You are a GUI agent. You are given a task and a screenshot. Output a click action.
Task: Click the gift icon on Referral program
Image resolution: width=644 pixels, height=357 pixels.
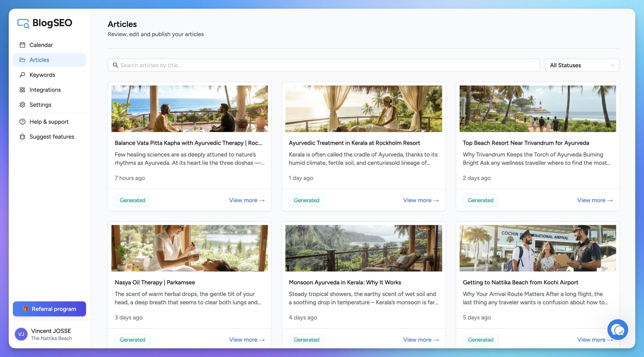(25, 309)
